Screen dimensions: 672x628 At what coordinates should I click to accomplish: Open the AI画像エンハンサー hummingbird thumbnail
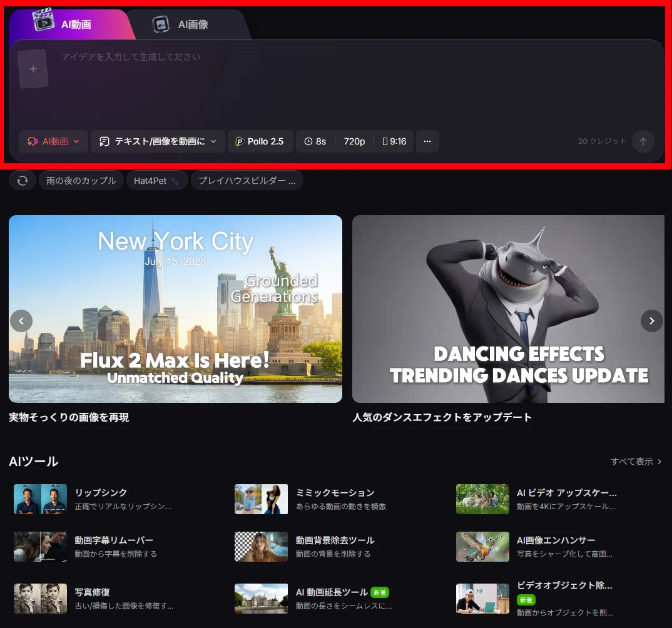482,547
